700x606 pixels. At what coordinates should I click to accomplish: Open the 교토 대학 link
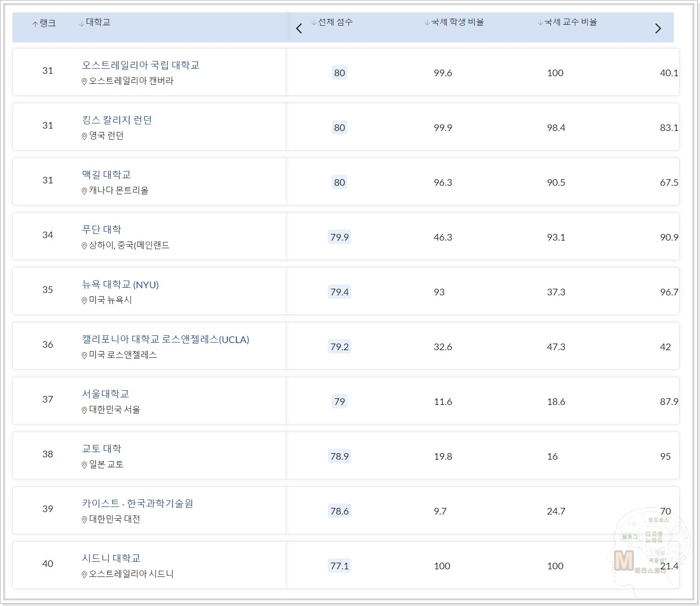pyautogui.click(x=101, y=449)
